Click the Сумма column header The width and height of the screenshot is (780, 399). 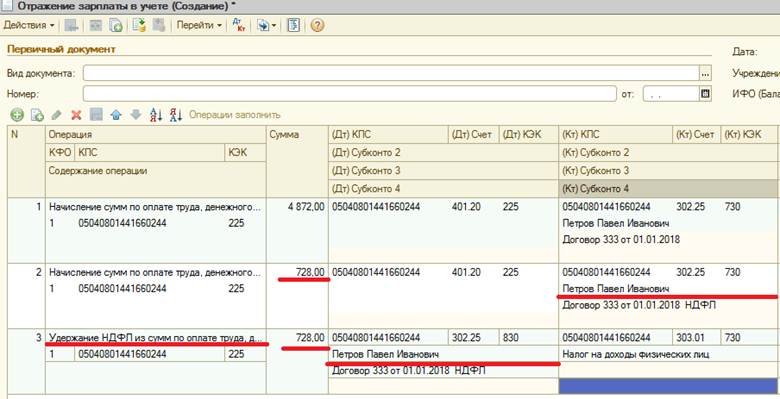click(x=297, y=161)
